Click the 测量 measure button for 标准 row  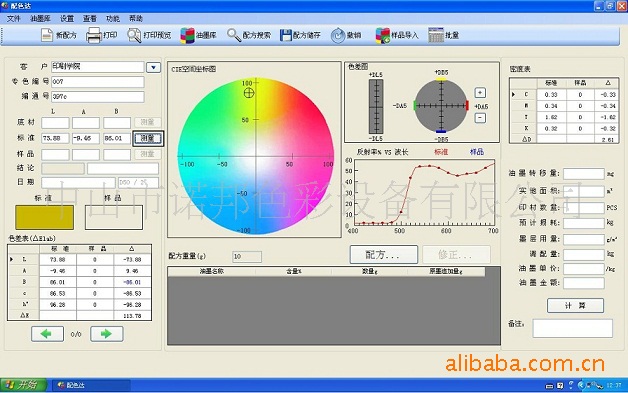point(147,138)
